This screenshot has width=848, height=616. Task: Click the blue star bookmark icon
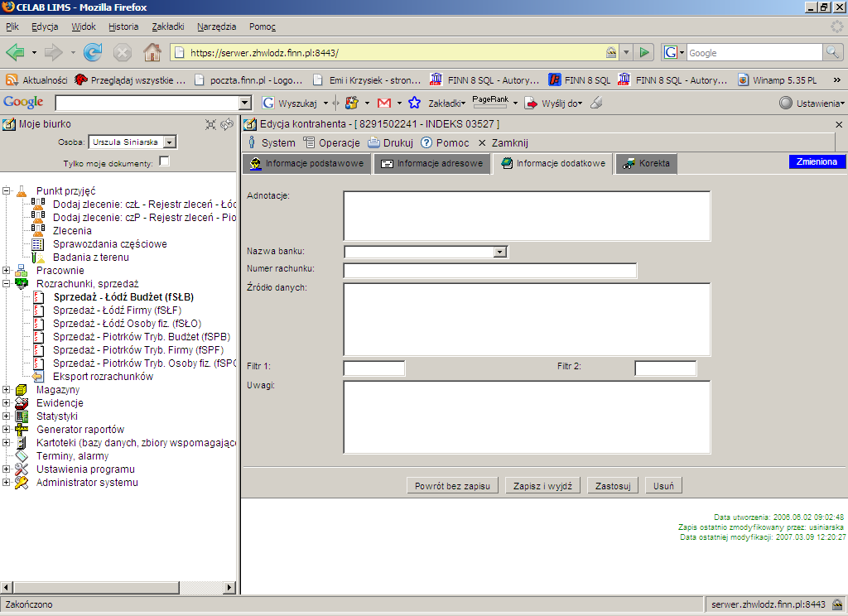[x=414, y=103]
